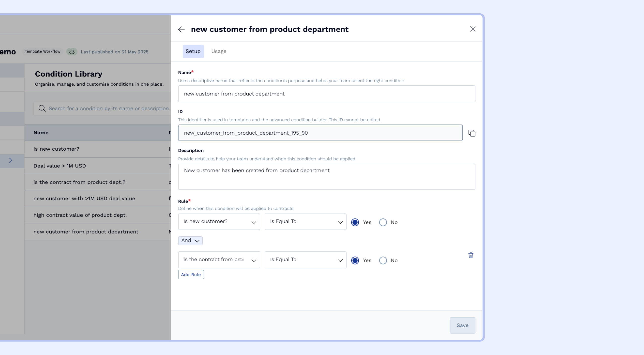Click the back arrow beside the panel title
The image size is (644, 355).
pyautogui.click(x=181, y=29)
